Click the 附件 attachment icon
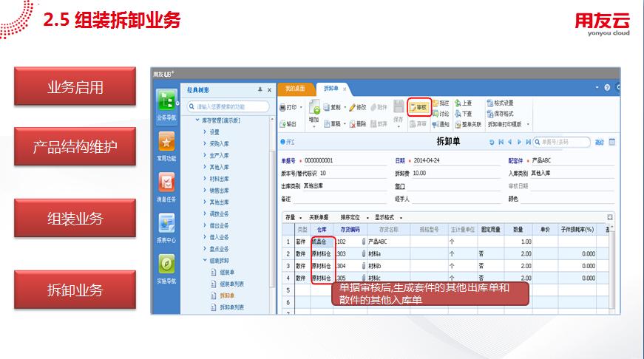Viewport: 644px width, 359px height. [x=373, y=108]
